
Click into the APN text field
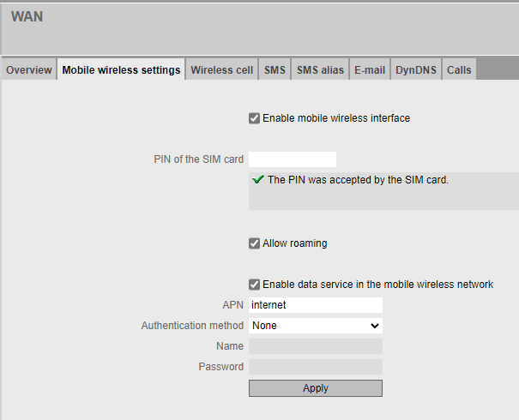point(315,305)
